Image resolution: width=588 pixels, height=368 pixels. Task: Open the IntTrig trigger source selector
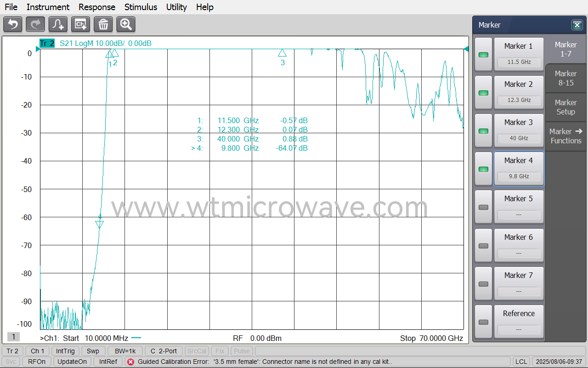[x=65, y=351]
